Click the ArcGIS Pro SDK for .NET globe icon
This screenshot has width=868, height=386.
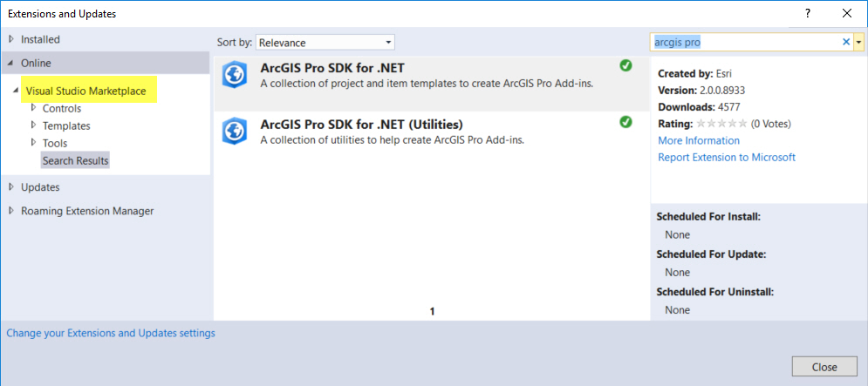234,75
